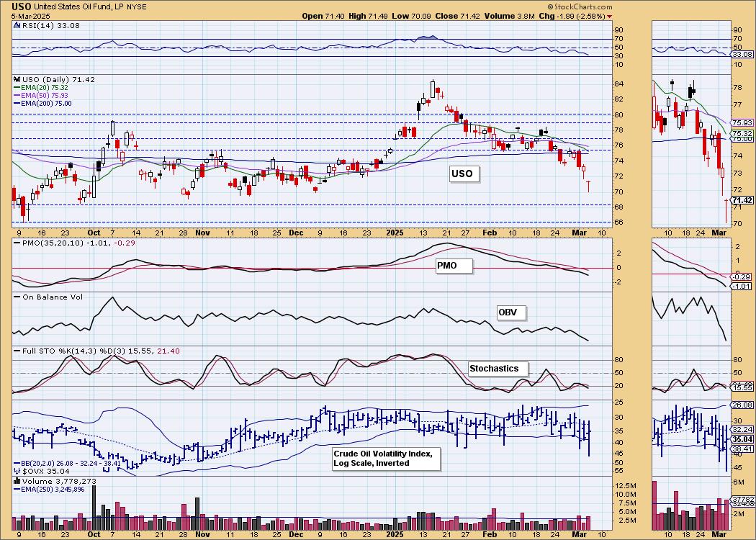Click the Volume 3,778,273 label
Image resolution: width=756 pixels, height=540 pixels.
55,481
